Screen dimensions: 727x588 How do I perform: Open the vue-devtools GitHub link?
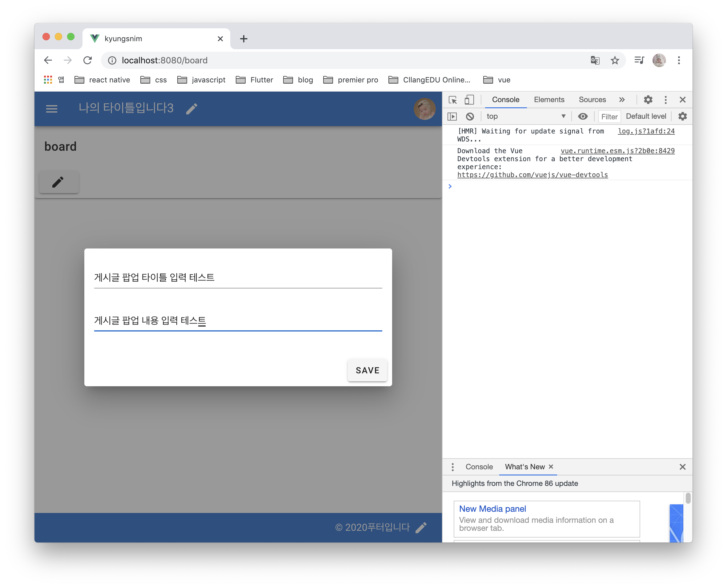pos(532,175)
